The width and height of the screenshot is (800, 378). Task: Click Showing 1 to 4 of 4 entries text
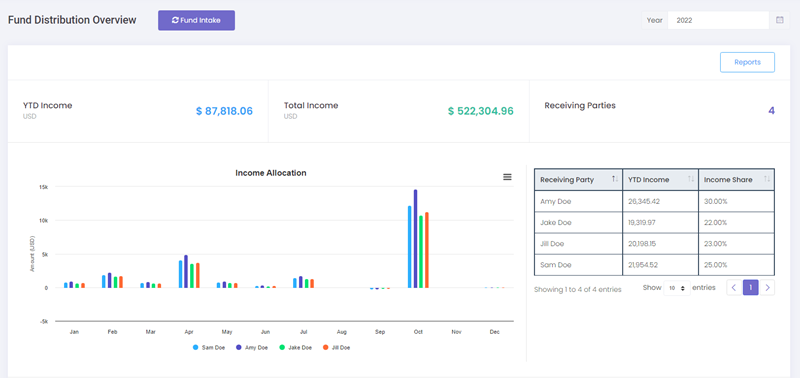pyautogui.click(x=578, y=289)
